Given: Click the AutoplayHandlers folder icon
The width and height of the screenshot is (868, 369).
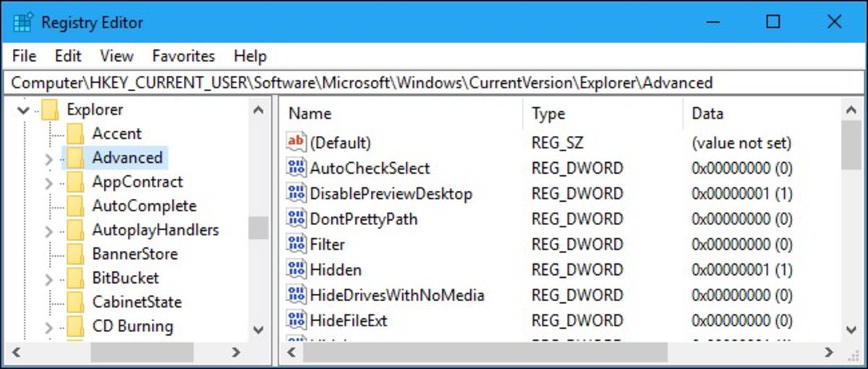Looking at the screenshot, I should 75,230.
